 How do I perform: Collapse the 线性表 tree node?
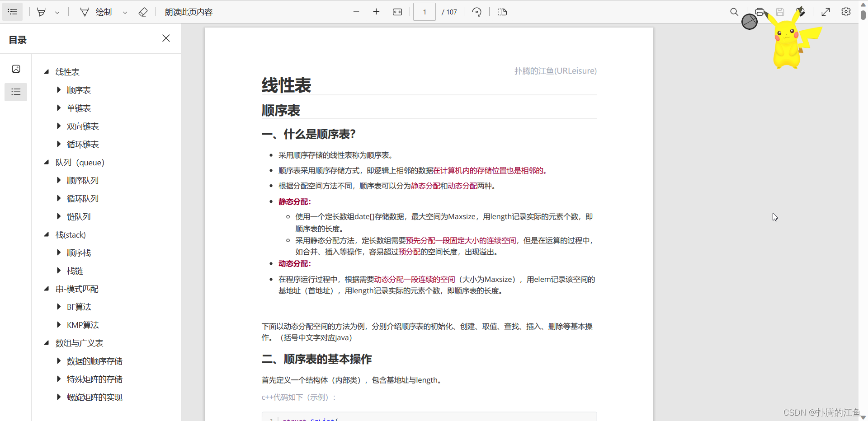point(46,72)
